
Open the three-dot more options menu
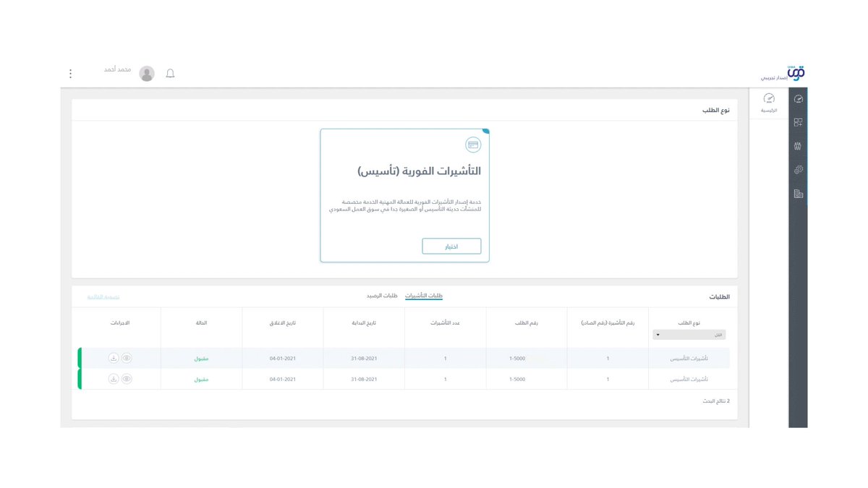tap(70, 74)
